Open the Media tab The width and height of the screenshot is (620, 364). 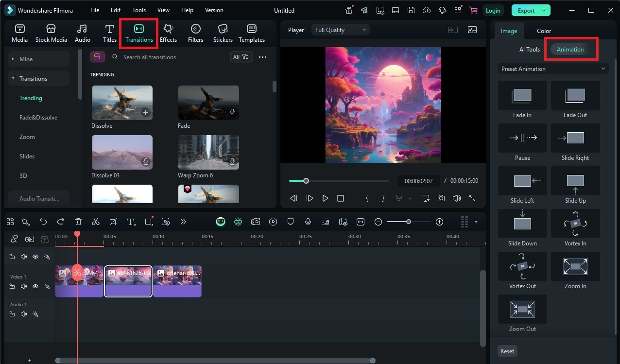[x=19, y=34]
